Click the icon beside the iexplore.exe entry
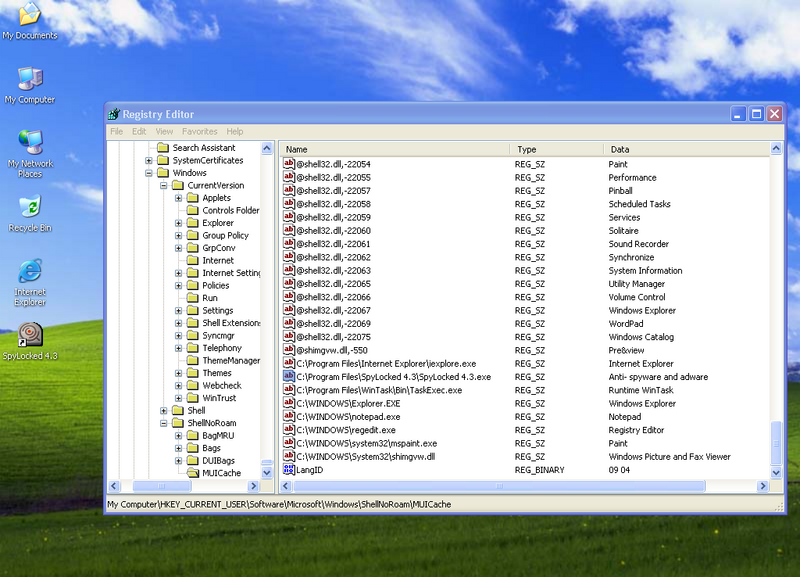This screenshot has height=577, width=800. [x=289, y=363]
